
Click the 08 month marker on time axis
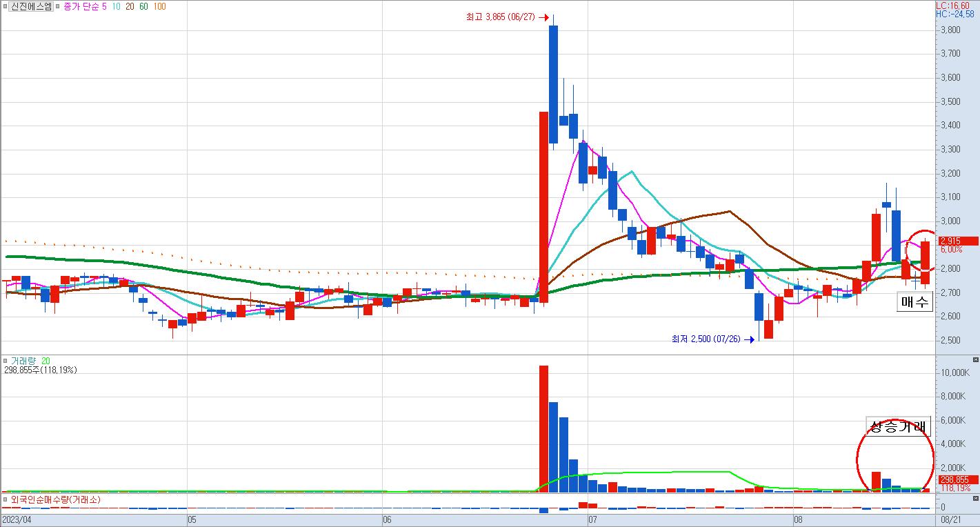(799, 519)
